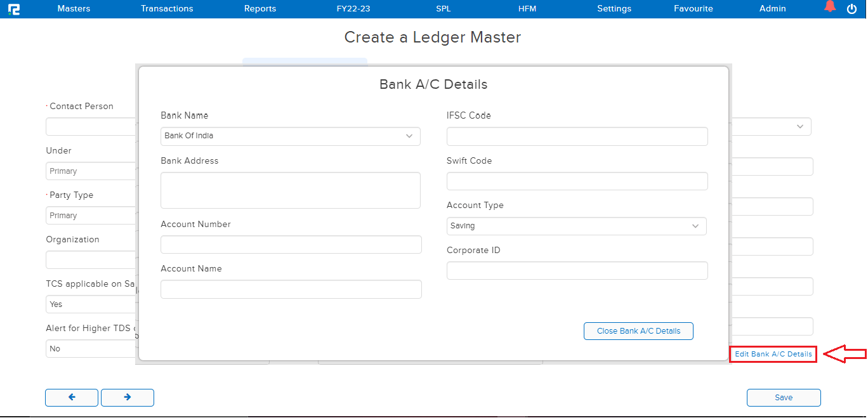Select the Settings menu
The width and height of the screenshot is (868, 418).
[614, 9]
